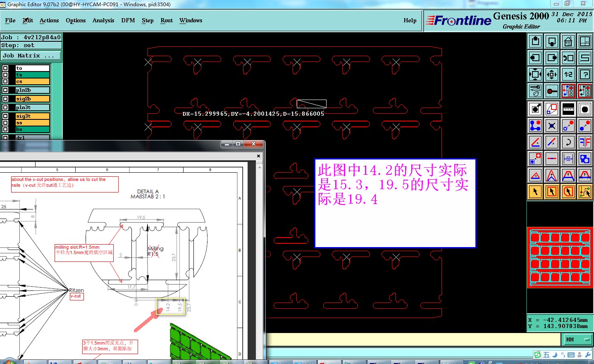594x364 pixels.
Task: Click the pan up view icon
Action: coord(535,41)
